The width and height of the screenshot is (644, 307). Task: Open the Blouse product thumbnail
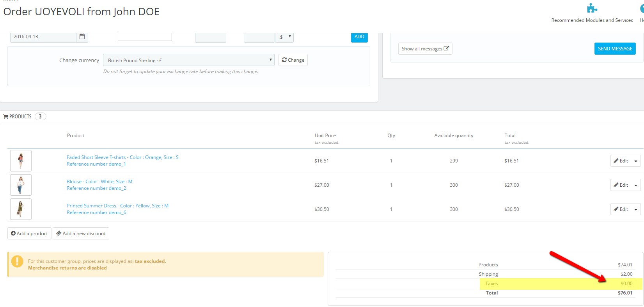[21, 185]
